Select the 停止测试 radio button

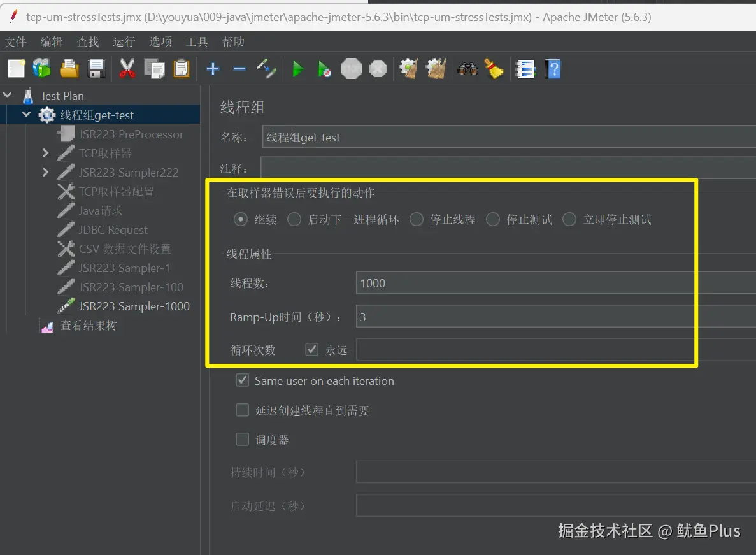click(493, 219)
